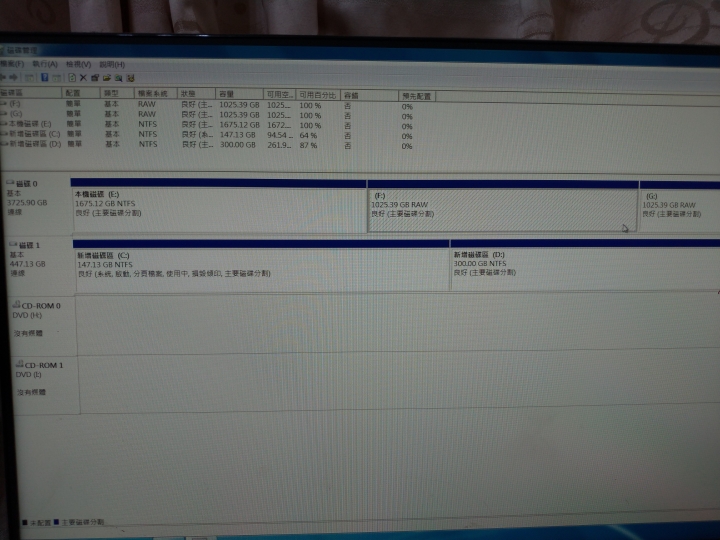The height and width of the screenshot is (540, 720).
Task: Open the 說明(H) menu
Action: [112, 64]
